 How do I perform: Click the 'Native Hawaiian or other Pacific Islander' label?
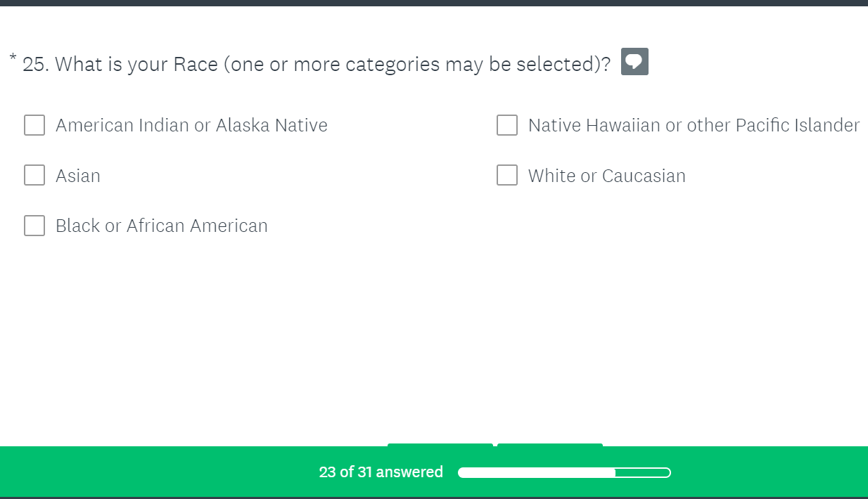pyautogui.click(x=694, y=125)
